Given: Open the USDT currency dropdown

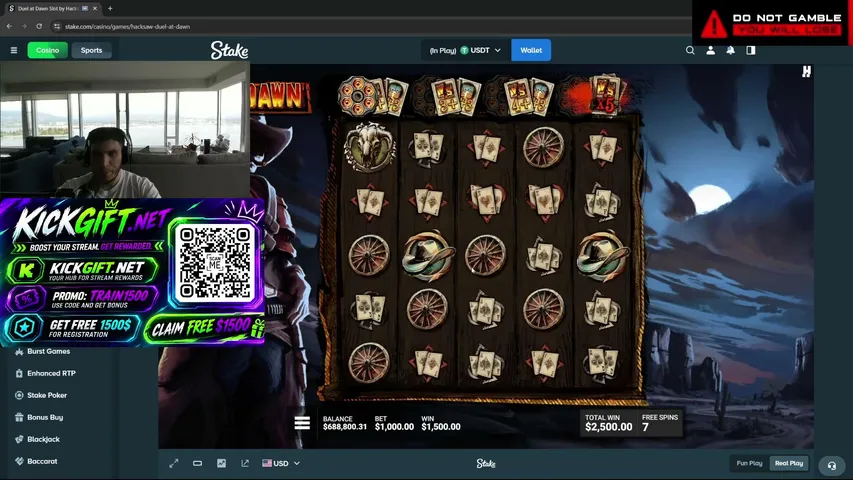Looking at the screenshot, I should pos(465,50).
